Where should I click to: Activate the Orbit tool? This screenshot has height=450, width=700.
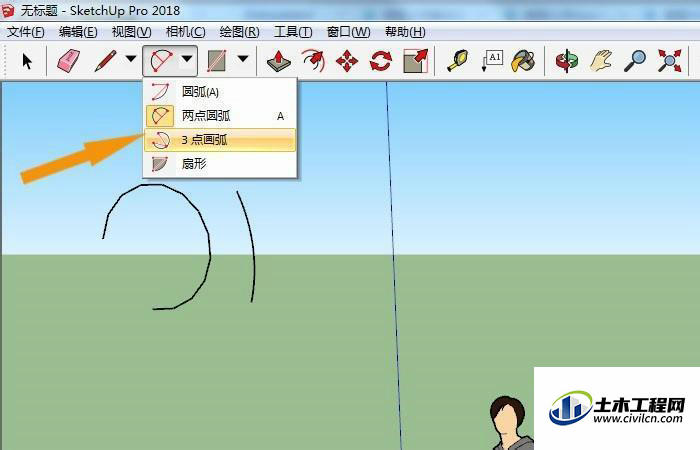(567, 61)
